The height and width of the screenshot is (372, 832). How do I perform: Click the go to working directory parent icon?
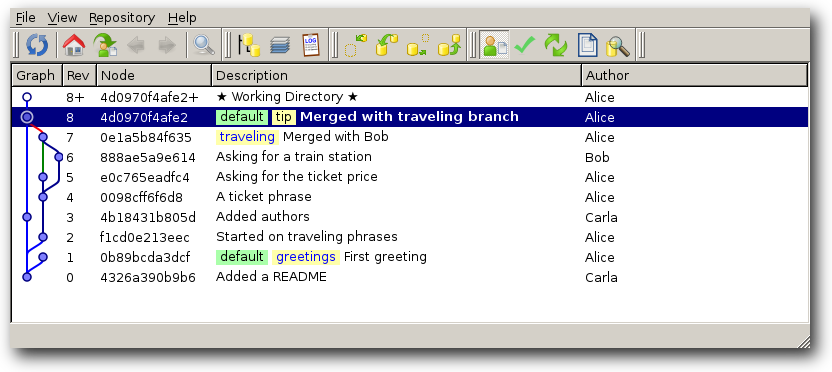click(x=105, y=45)
